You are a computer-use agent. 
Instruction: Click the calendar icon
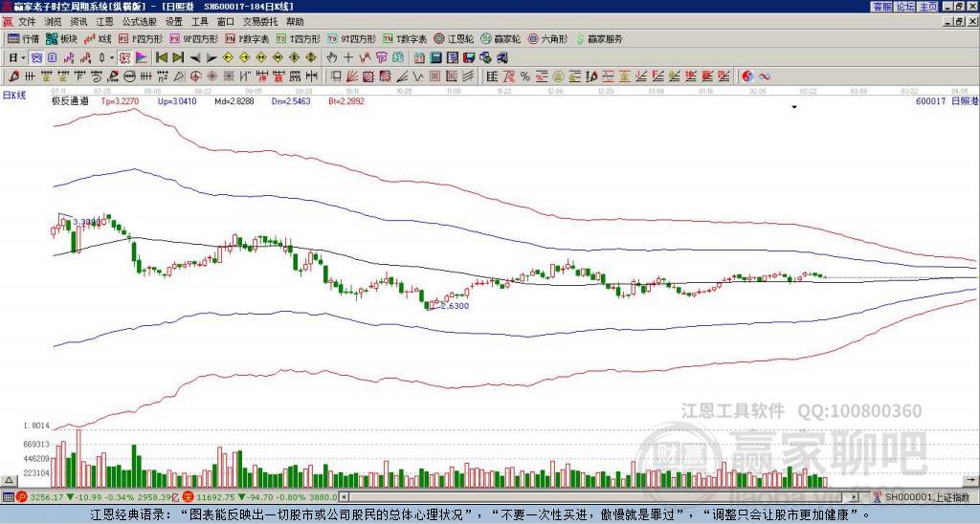(419, 58)
